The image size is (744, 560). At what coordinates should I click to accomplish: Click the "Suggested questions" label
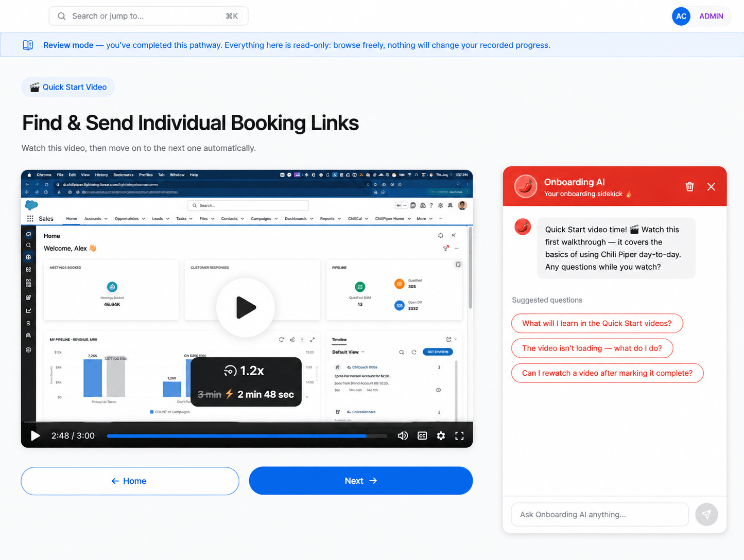point(547,300)
